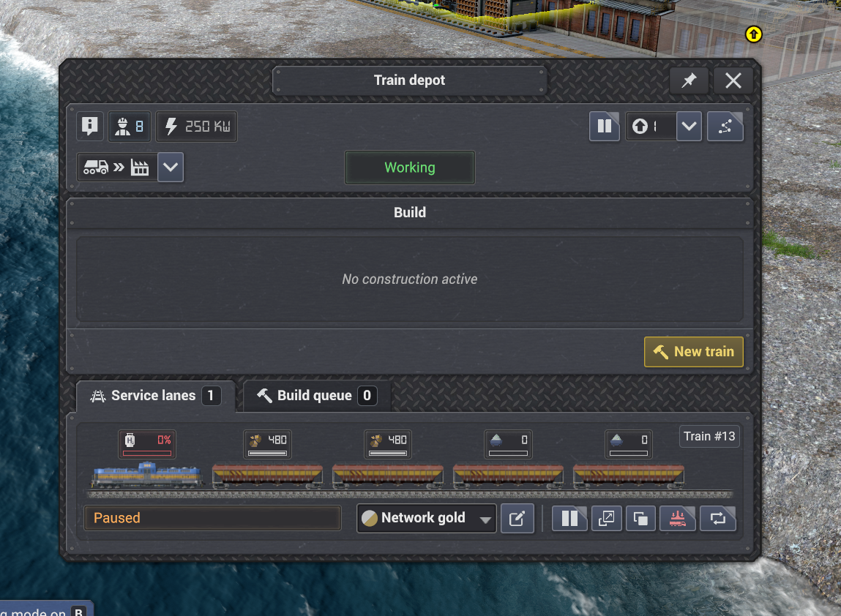Click the New train button
This screenshot has width=841, height=616.
[693, 352]
